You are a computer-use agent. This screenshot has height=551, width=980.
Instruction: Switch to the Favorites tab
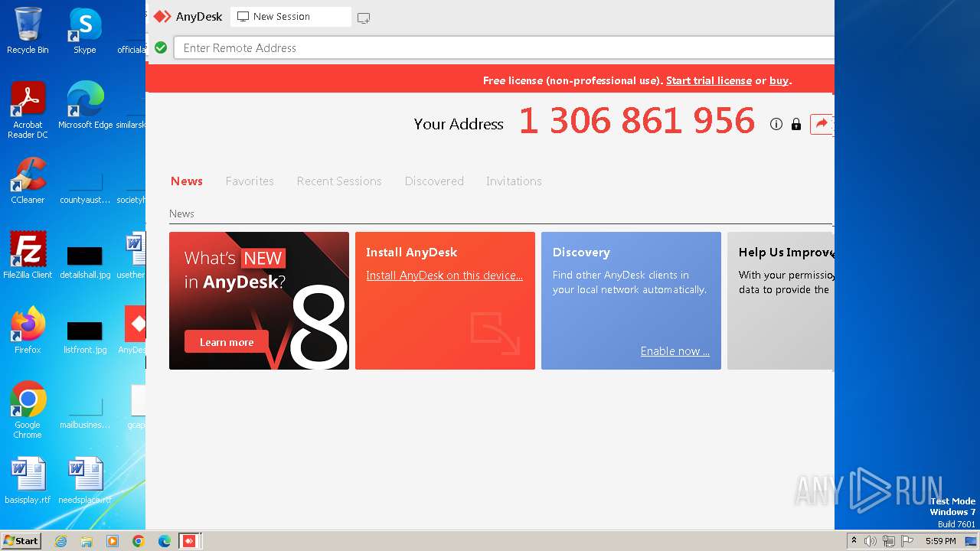250,181
